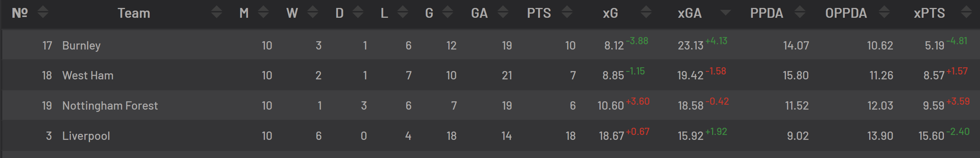Click xPTS sort arrows
The width and height of the screenshot is (980, 158).
(966, 12)
